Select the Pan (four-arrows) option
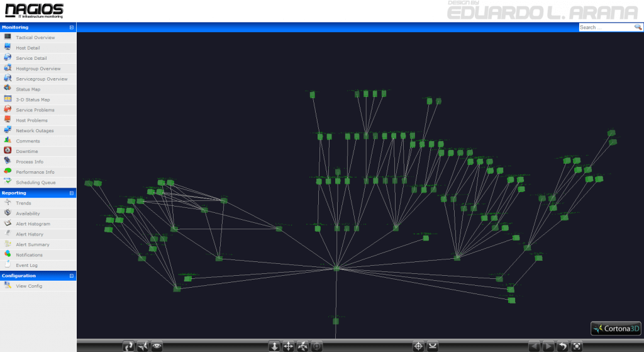Image resolution: width=644 pixels, height=352 pixels. click(x=288, y=346)
